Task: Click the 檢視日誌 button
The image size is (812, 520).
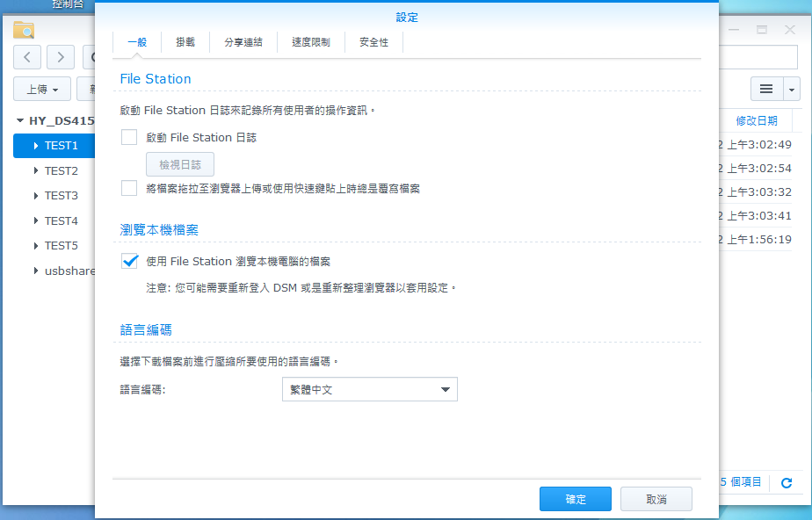Action: 179,164
